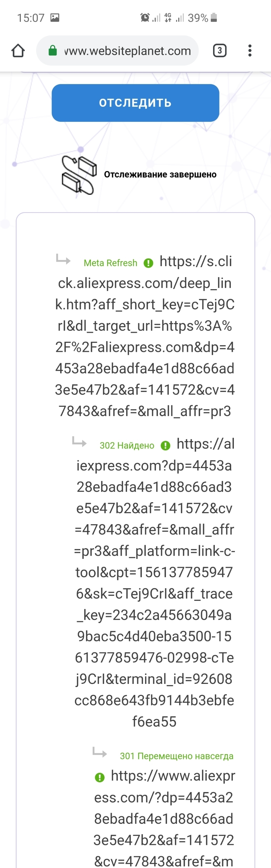Tap the tracking-complete illustration icon
The height and width of the screenshot is (868, 271).
(x=79, y=175)
